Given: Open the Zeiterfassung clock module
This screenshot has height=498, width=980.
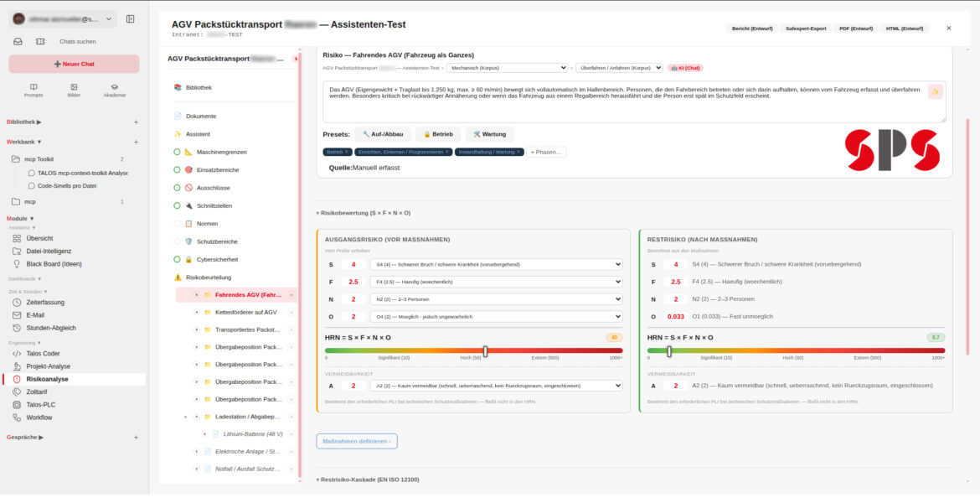Looking at the screenshot, I should [44, 302].
